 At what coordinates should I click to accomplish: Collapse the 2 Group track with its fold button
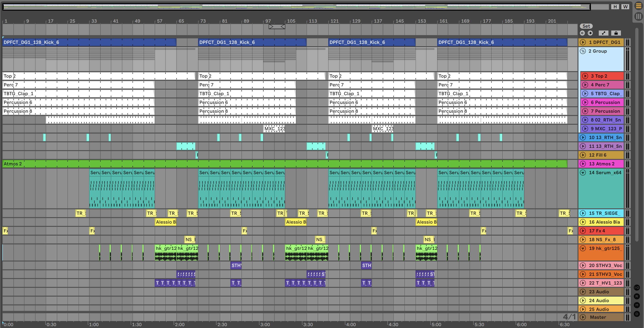click(x=583, y=51)
